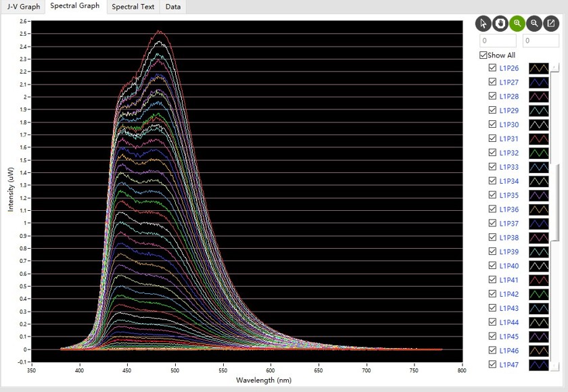Switch to the Spectral Text tab
The width and height of the screenshot is (568, 392).
point(133,7)
